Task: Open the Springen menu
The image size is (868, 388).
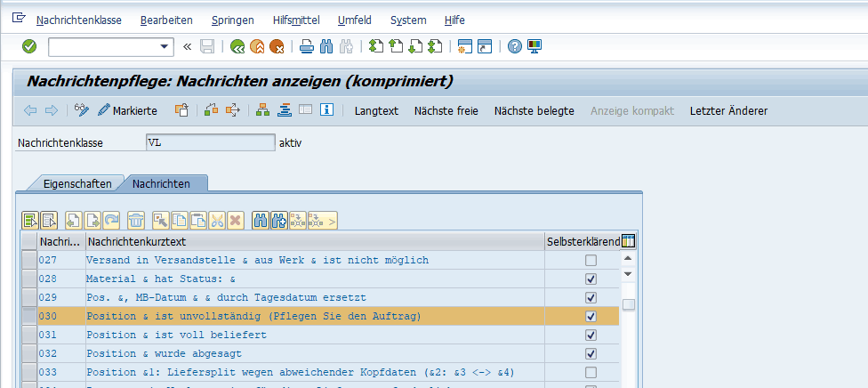Action: point(232,20)
